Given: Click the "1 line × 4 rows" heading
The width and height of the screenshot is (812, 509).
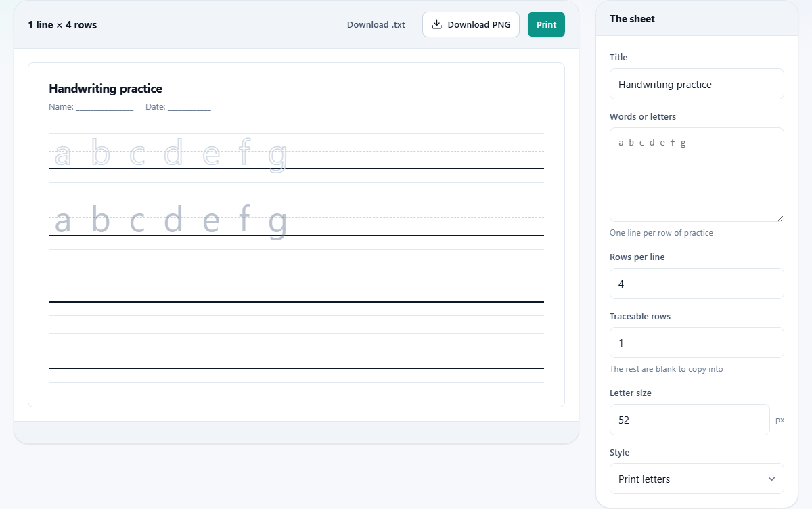Looking at the screenshot, I should (62, 25).
